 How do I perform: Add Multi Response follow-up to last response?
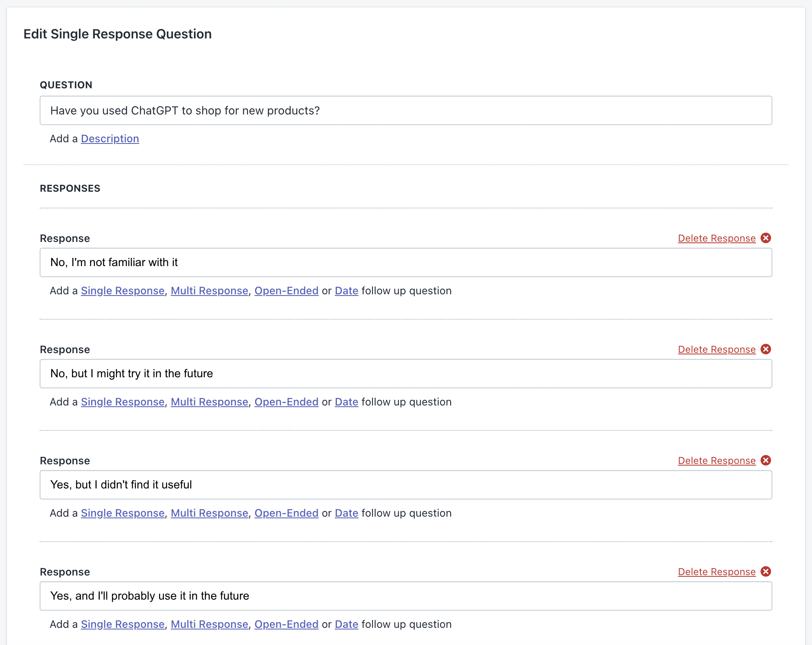(209, 624)
